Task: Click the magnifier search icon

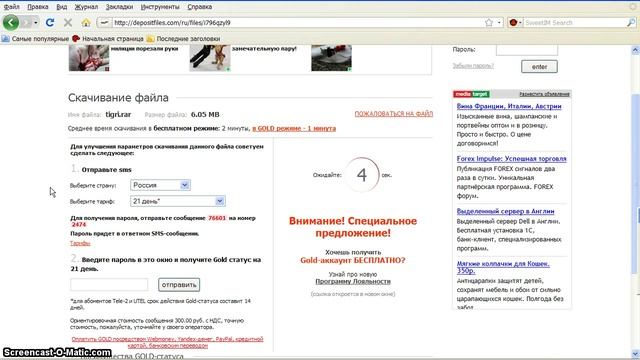Action: point(631,22)
